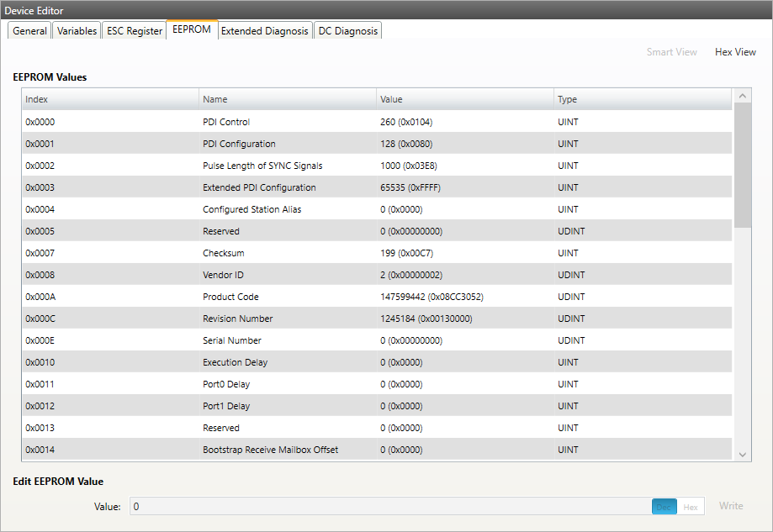Image resolution: width=773 pixels, height=532 pixels.
Task: Toggle value format to Dec
Action: click(664, 507)
